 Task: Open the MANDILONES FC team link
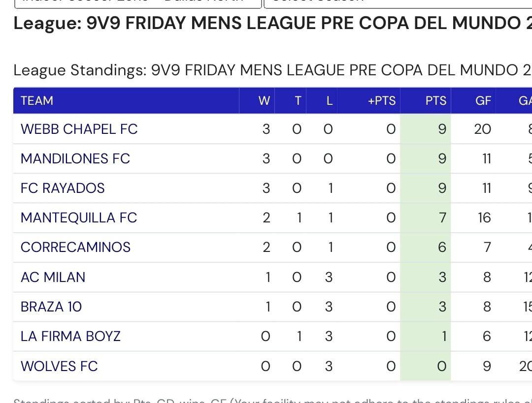pos(75,158)
